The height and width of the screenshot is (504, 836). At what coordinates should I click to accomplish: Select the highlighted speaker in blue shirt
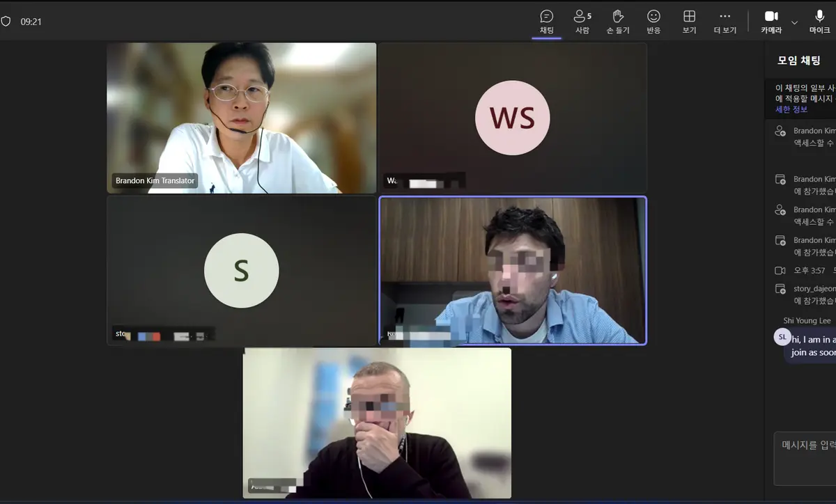(512, 271)
